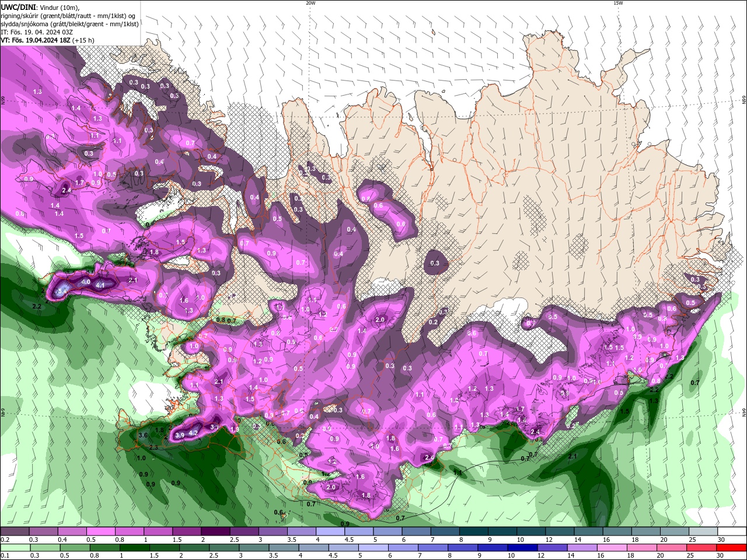Click the UWC/DINI title text

[x=18, y=8]
